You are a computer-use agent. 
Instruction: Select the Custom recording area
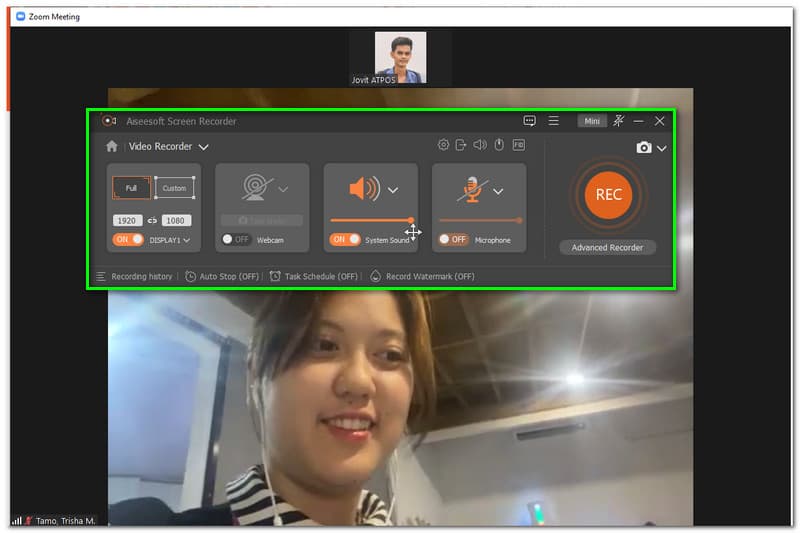174,188
